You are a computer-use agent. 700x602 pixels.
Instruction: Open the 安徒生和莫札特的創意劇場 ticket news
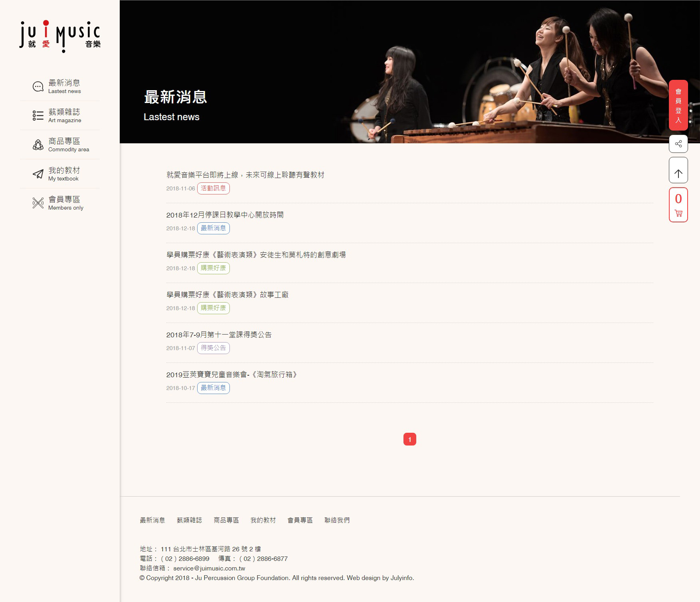(x=257, y=255)
